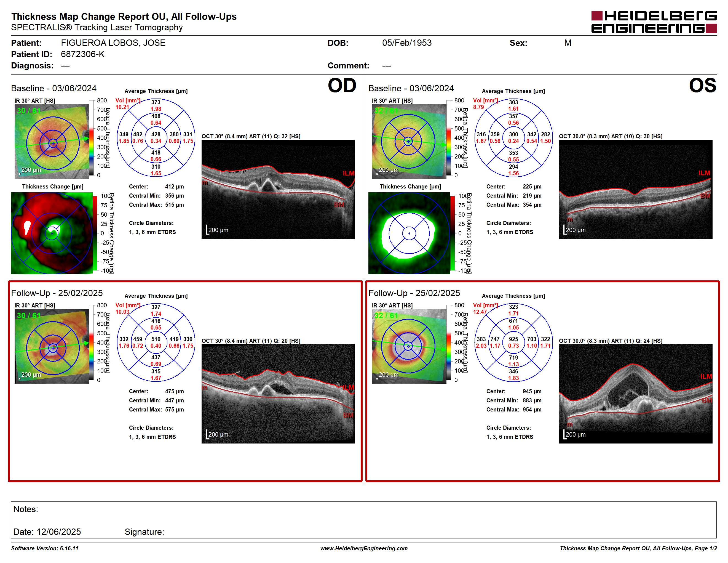The width and height of the screenshot is (728, 563).
Task: Click OD follow-up center ETDRS value 510
Action: pos(156,339)
